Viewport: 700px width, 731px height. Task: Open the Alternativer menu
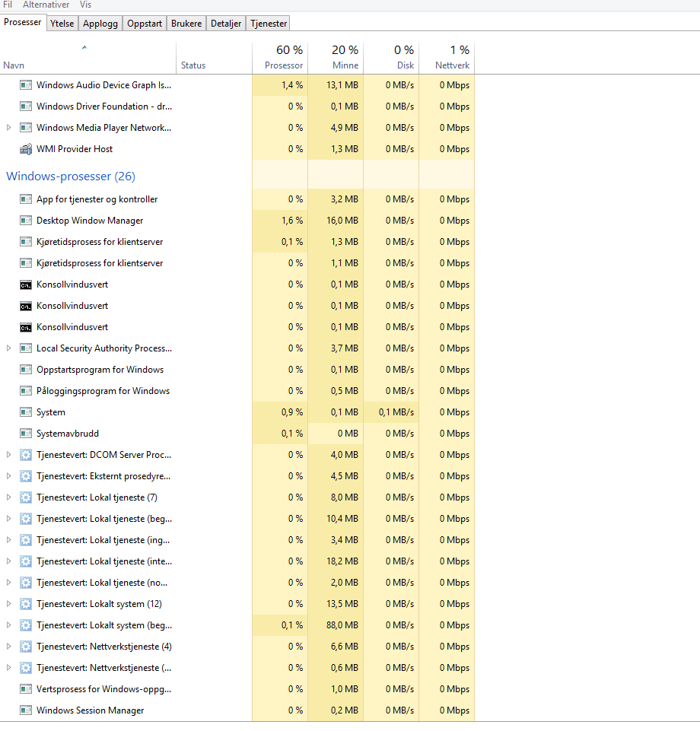tap(46, 5)
